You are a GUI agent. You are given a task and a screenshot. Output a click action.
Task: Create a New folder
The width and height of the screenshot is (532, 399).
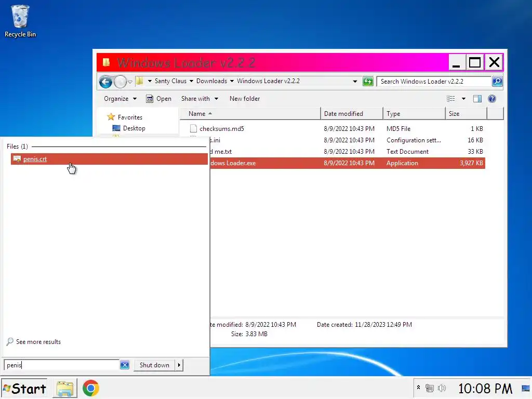(245, 99)
